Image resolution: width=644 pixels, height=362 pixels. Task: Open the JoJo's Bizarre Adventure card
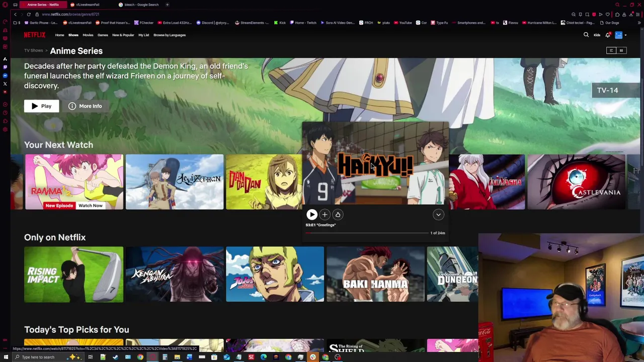(275, 275)
